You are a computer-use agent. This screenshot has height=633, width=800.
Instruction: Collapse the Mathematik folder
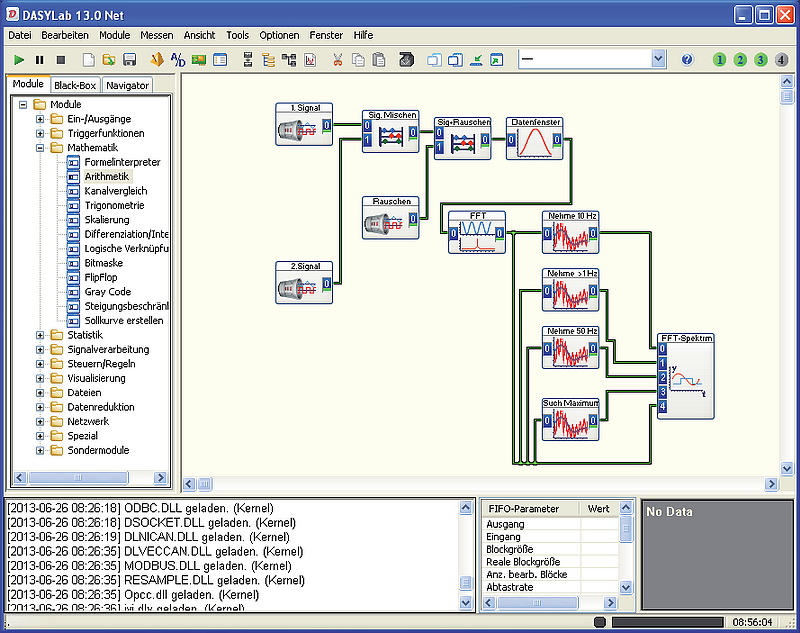pyautogui.click(x=40, y=148)
